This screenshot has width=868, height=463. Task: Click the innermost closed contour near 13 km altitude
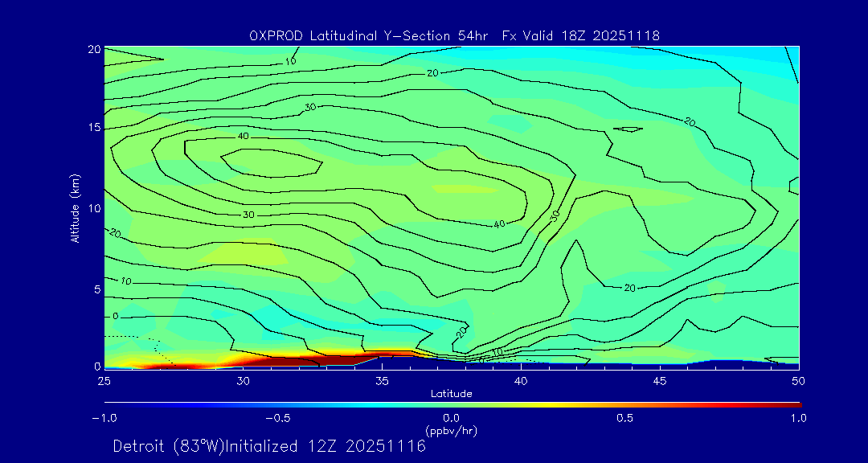coord(272,163)
